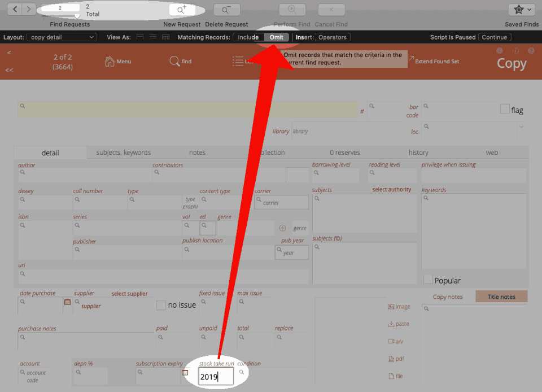Click the pdf attachment icon
This screenshot has height=392, width=542.
pyautogui.click(x=391, y=359)
